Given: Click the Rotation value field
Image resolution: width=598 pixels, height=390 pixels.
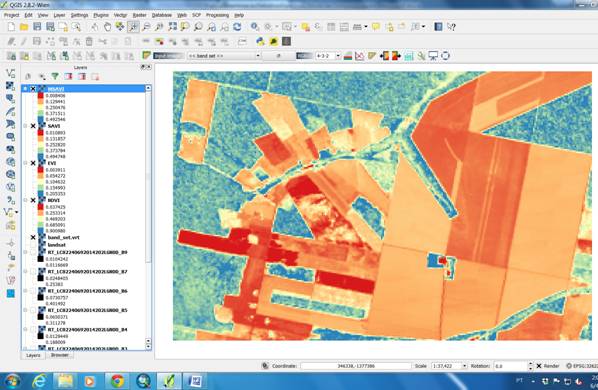Looking at the screenshot, I should [510, 366].
